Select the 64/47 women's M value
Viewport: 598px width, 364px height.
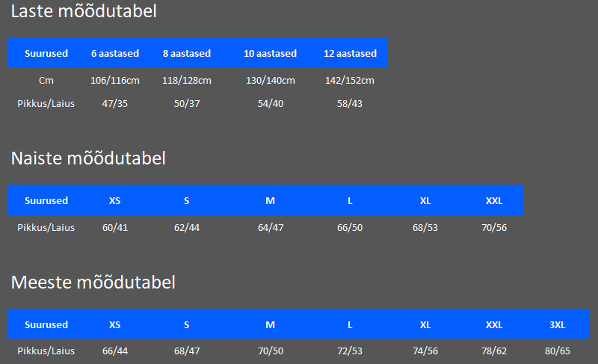click(270, 227)
